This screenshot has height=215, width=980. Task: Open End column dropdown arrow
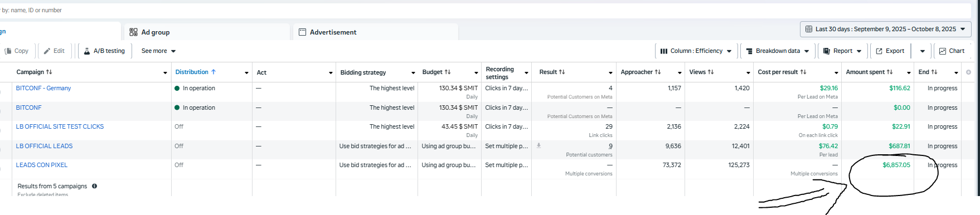[x=956, y=73]
